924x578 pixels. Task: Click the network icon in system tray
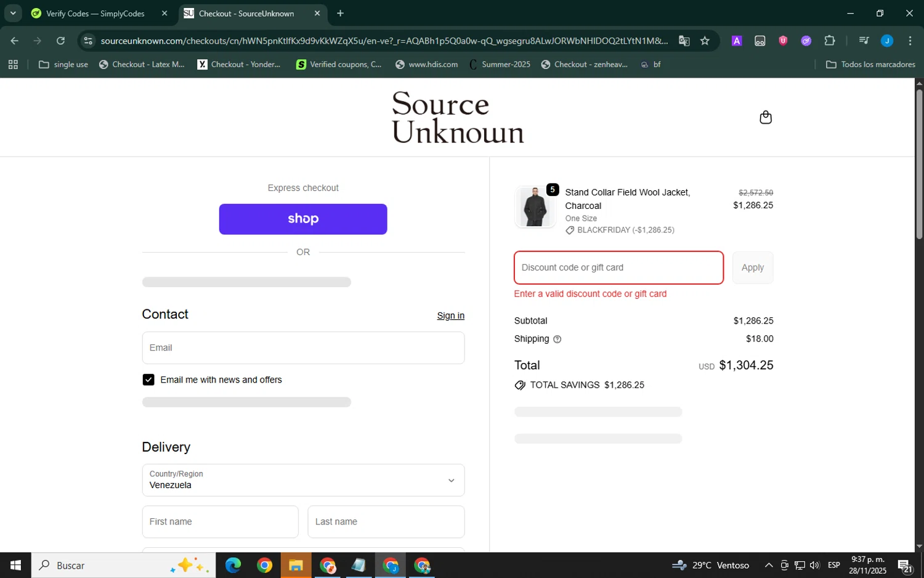coord(800,565)
